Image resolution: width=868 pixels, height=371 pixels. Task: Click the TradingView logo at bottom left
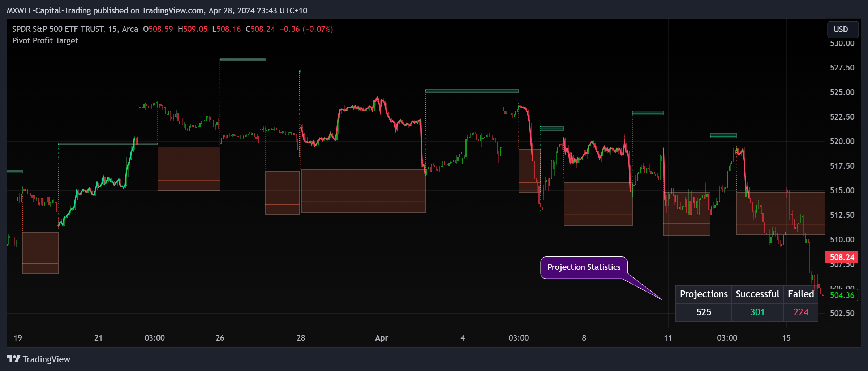coord(39,359)
